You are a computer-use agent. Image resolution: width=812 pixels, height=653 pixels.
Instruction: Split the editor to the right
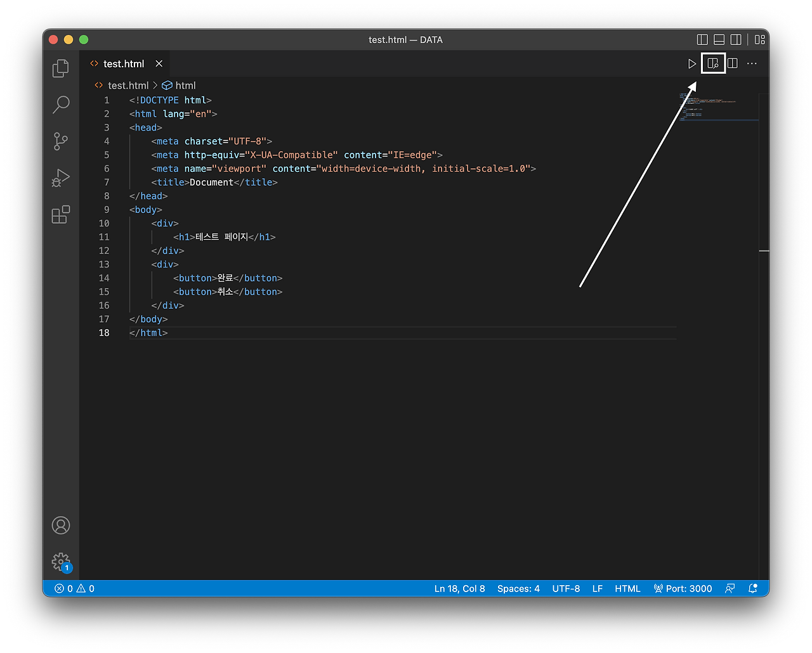point(732,63)
